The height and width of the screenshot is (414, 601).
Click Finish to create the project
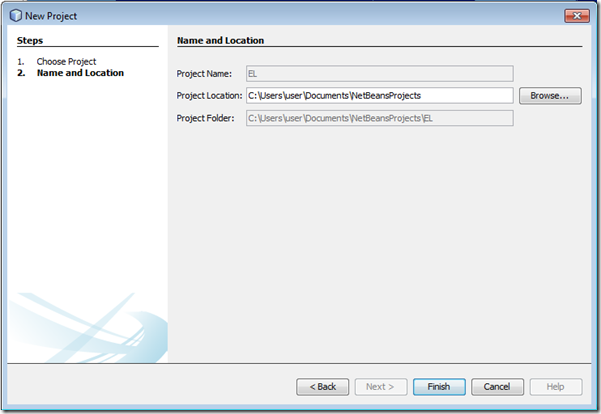point(439,387)
